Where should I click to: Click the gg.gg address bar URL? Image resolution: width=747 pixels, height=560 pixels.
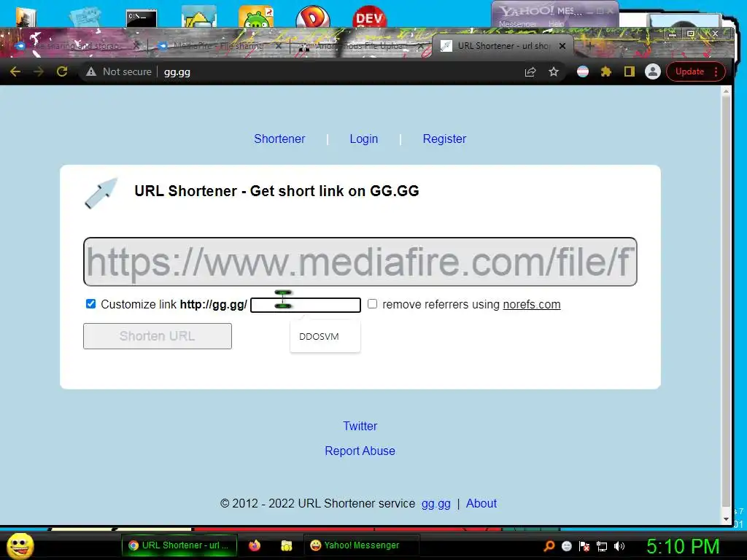click(177, 72)
